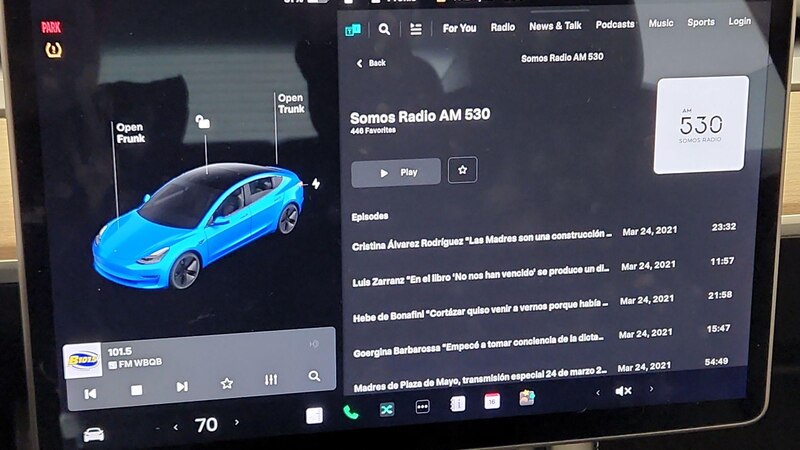Open charging via the lightning bolt icon
Viewport: 800px width, 450px height.
point(316,183)
